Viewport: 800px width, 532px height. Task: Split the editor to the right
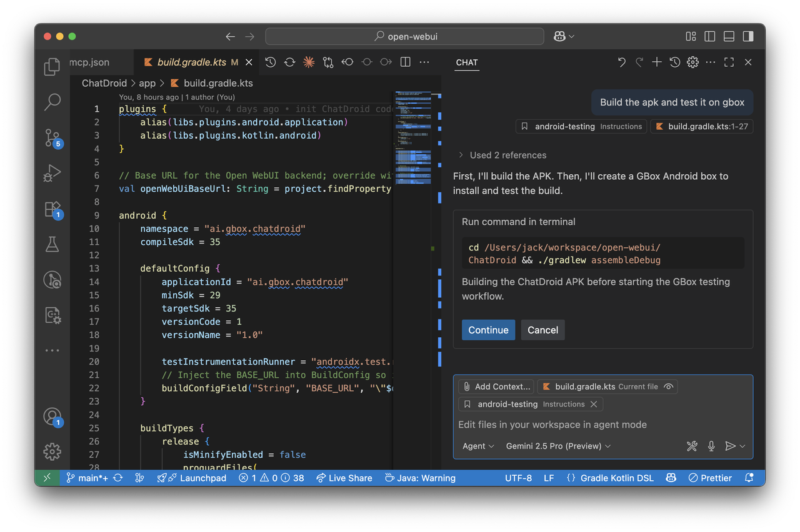pos(405,62)
